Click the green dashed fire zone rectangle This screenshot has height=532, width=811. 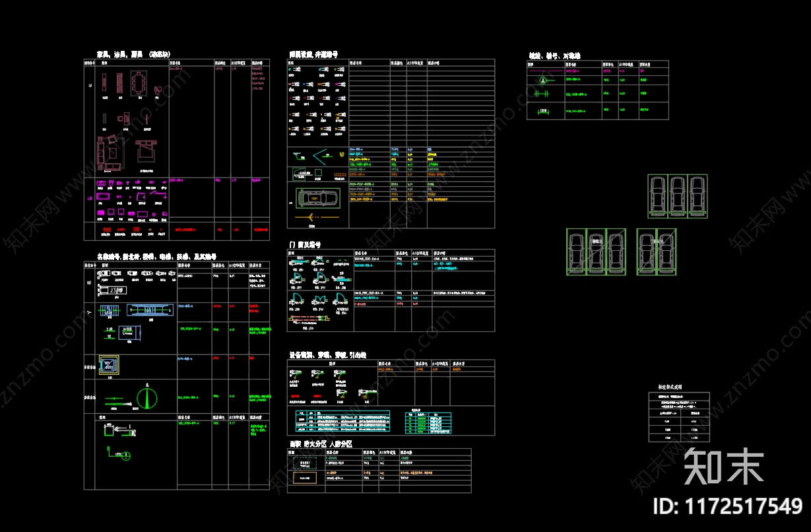pyautogui.click(x=304, y=462)
